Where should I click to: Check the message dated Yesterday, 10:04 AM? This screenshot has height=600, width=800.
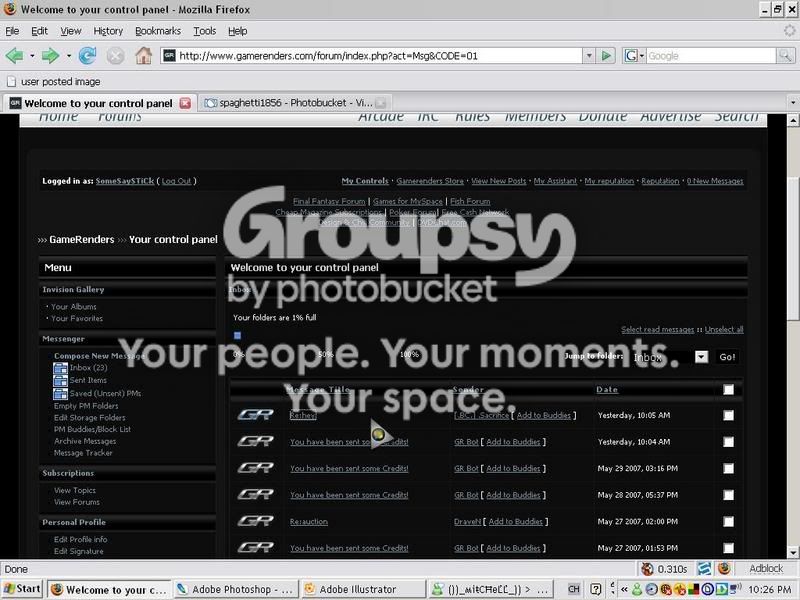tap(728, 442)
